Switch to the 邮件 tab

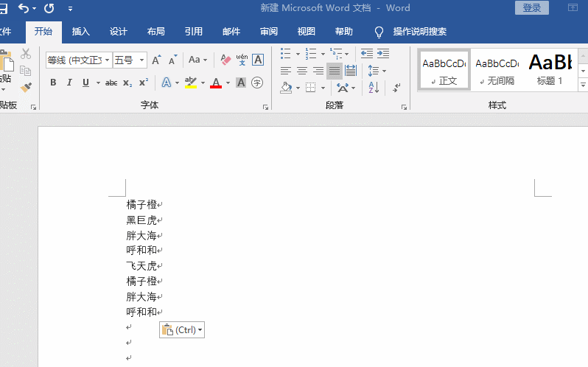pyautogui.click(x=231, y=32)
